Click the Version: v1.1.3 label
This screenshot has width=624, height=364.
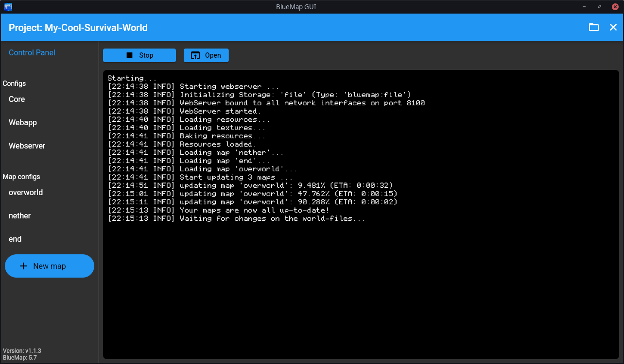tap(22, 350)
